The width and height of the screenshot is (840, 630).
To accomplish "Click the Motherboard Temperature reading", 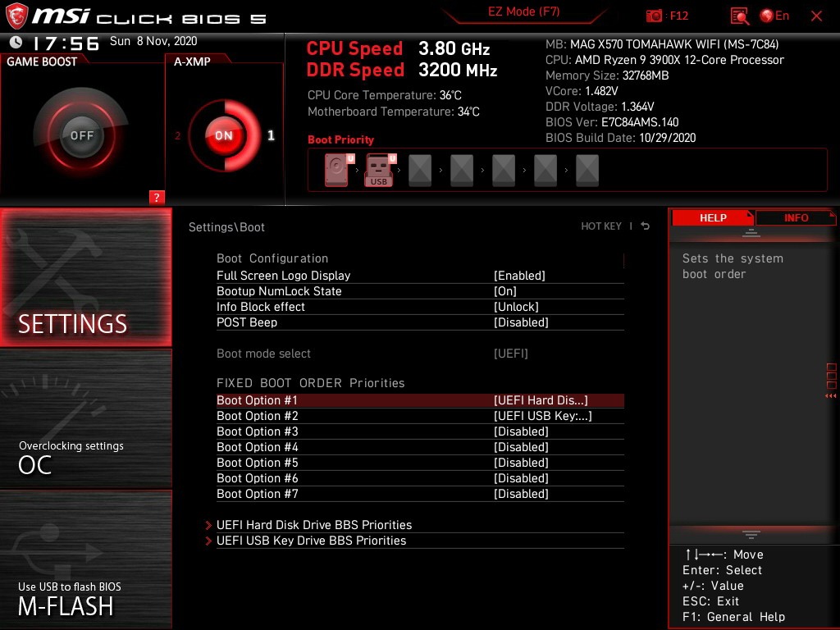I will [393, 112].
